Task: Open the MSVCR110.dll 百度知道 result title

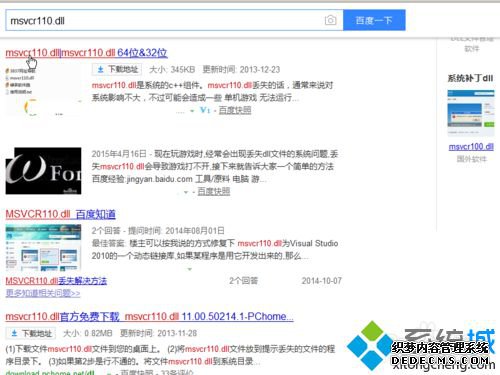Action: coord(60,214)
